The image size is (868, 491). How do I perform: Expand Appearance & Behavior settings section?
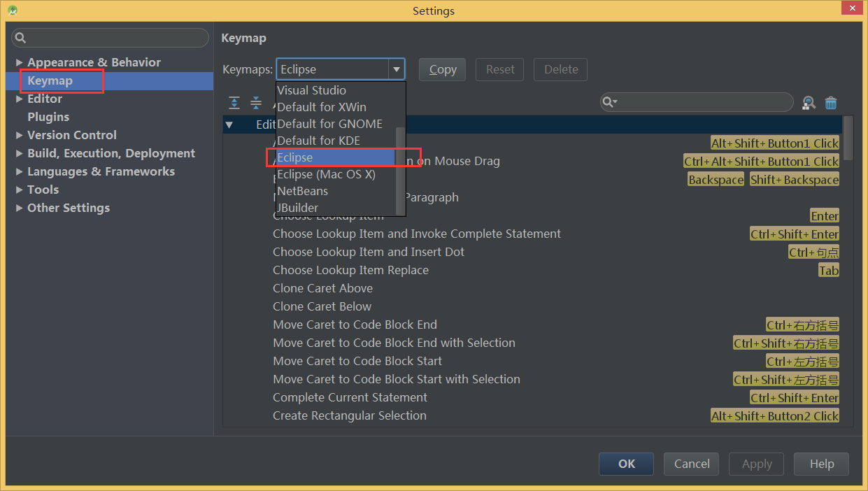[x=20, y=63]
